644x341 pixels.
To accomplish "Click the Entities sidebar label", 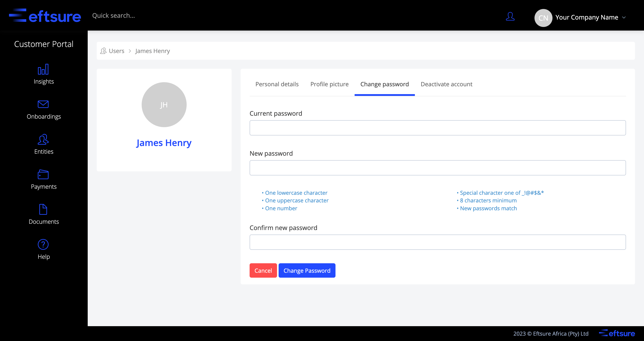I will click(44, 152).
